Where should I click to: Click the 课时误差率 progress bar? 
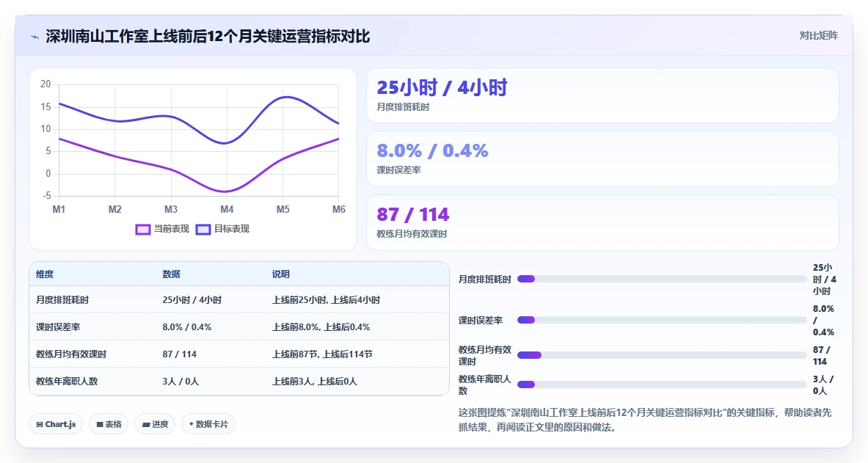point(662,320)
